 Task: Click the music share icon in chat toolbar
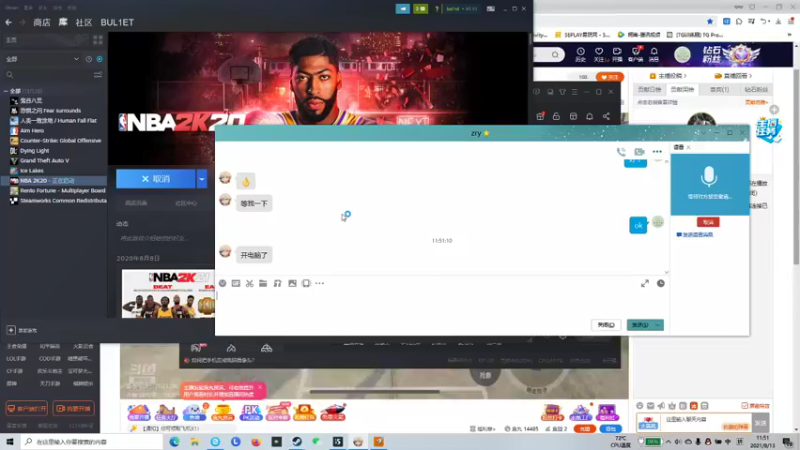(x=278, y=283)
